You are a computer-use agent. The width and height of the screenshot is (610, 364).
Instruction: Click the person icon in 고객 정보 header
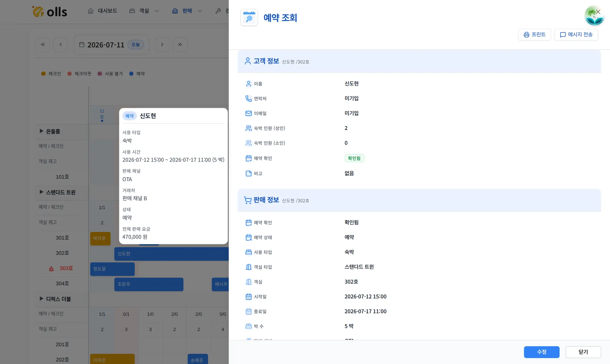tap(248, 61)
